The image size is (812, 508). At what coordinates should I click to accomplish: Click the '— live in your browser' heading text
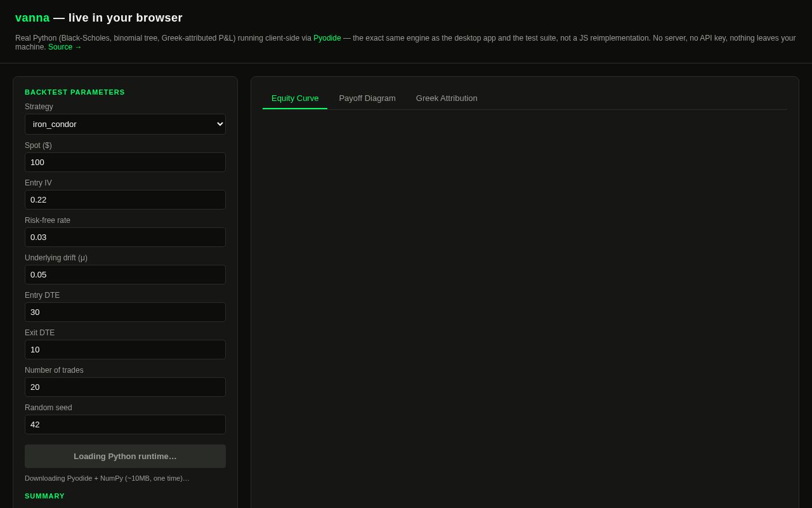(118, 18)
